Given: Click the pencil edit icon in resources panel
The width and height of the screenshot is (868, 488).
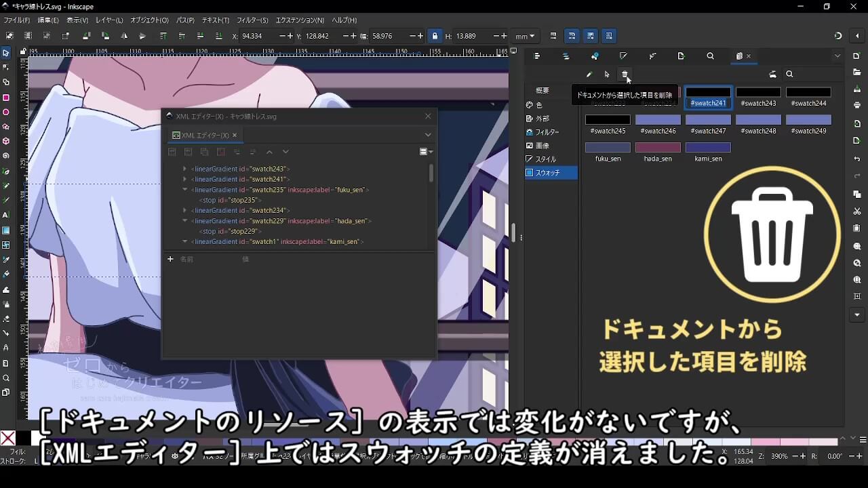Looking at the screenshot, I should [x=589, y=75].
